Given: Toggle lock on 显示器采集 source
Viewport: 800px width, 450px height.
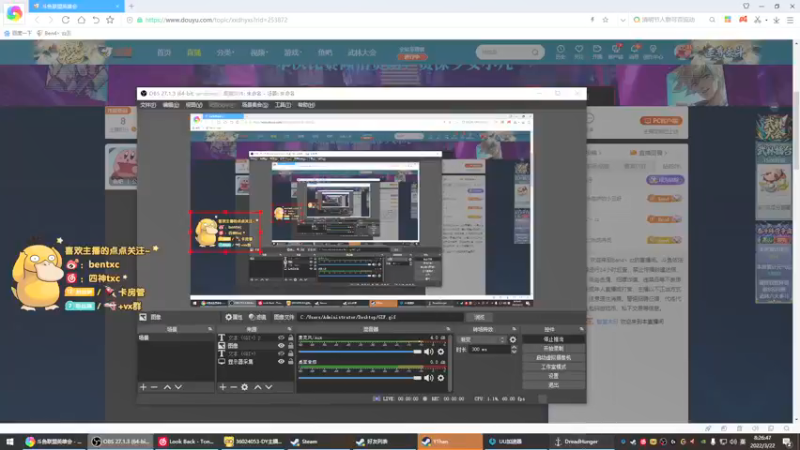Looking at the screenshot, I should [290, 362].
